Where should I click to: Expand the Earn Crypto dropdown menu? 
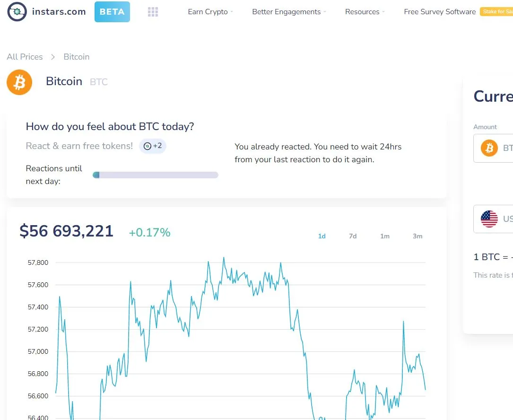(210, 12)
